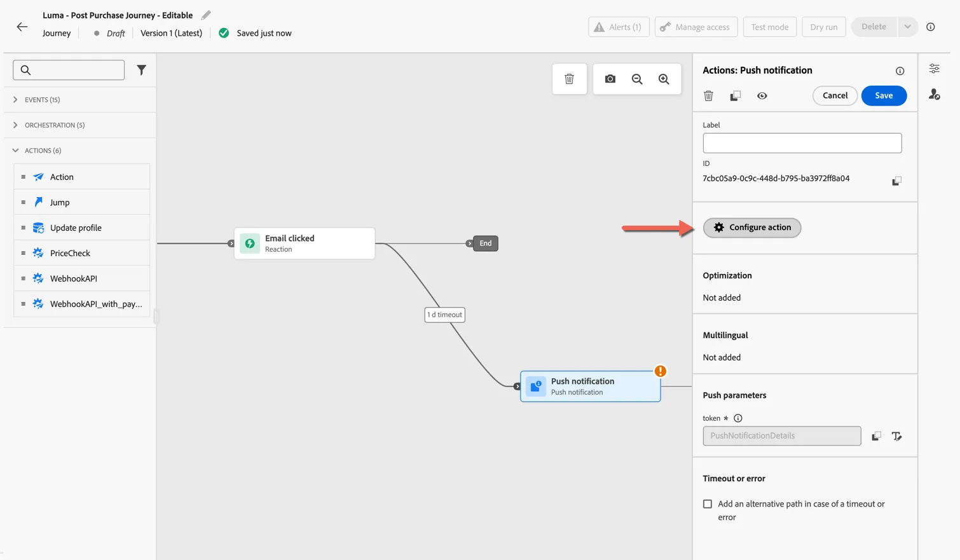Open info icon beside Actions: Push notification
The height and width of the screenshot is (560, 960).
(900, 71)
